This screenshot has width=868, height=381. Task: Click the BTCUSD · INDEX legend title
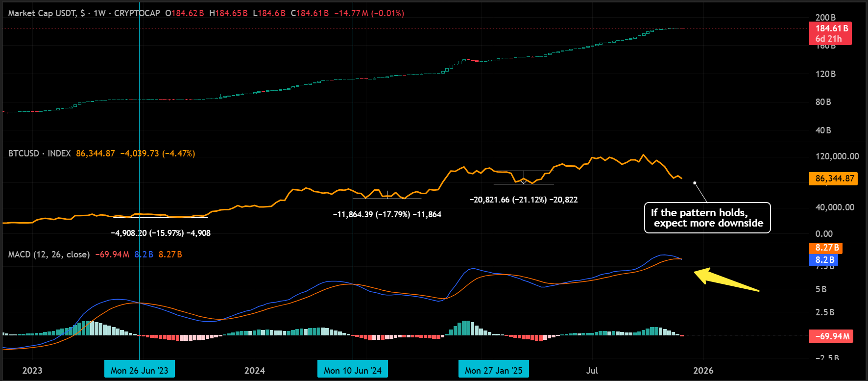[x=39, y=153]
